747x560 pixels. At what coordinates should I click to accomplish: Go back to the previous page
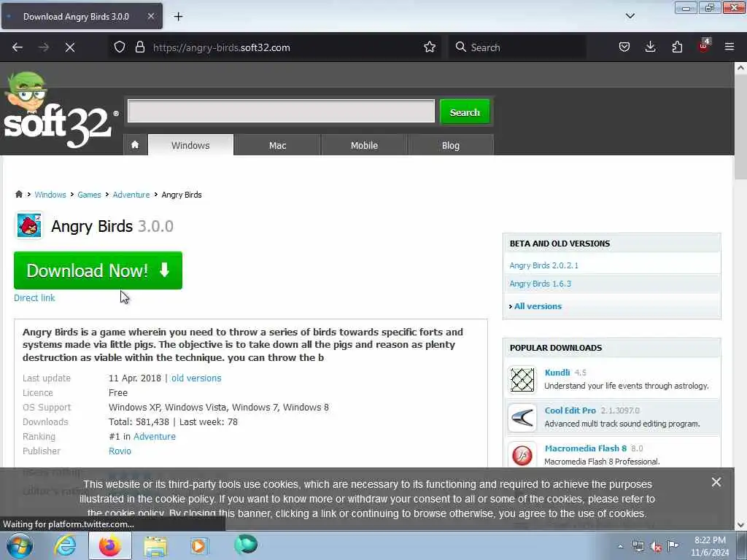[x=18, y=47]
